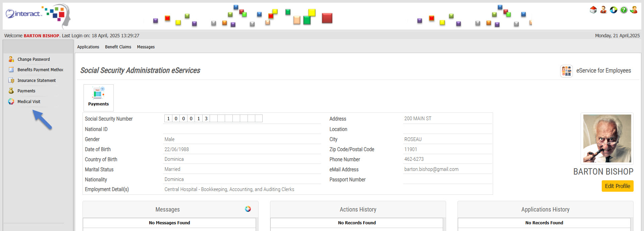Click the circular refresh arrows icon
The height and width of the screenshot is (231, 644).
pyautogui.click(x=613, y=10)
